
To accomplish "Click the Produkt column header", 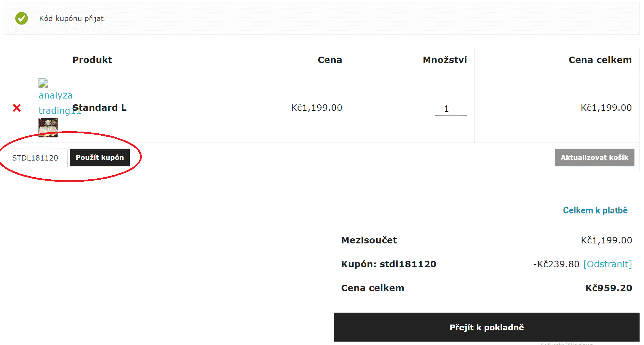I will coord(92,60).
